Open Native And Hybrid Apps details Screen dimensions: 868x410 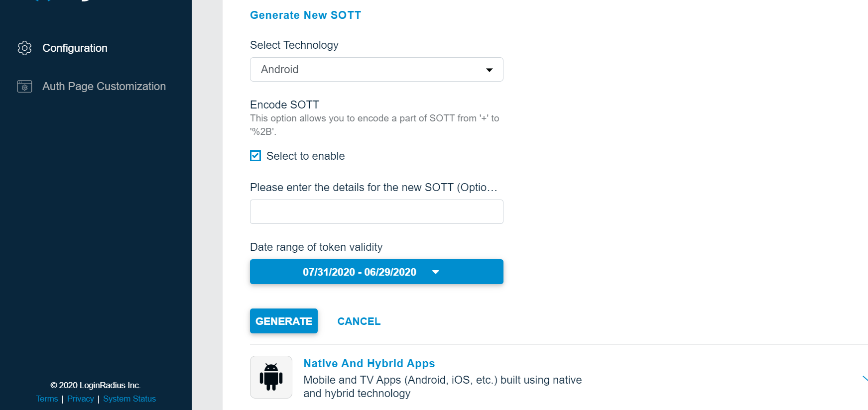369,363
